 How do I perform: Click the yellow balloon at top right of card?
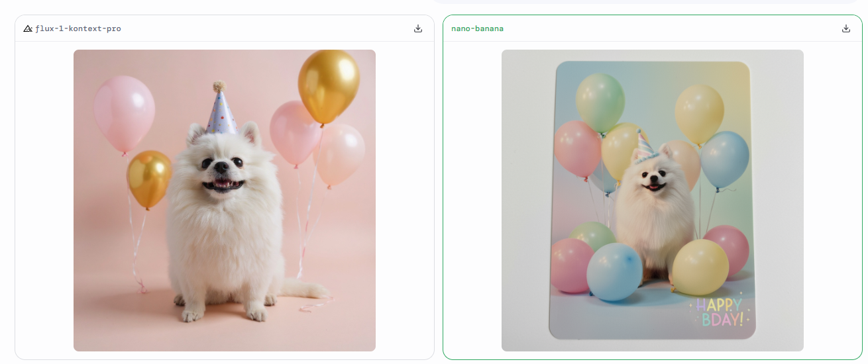click(699, 113)
